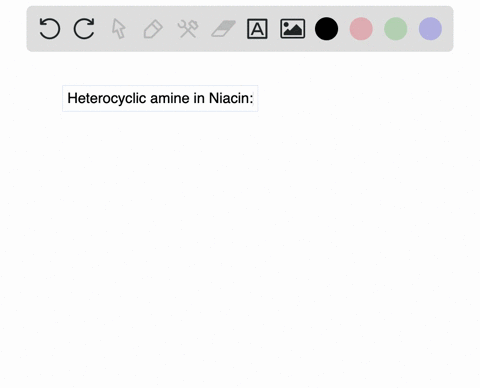Image resolution: width=480 pixels, height=388 pixels.
Task: Click the undo arrow icon
Action: [50, 29]
